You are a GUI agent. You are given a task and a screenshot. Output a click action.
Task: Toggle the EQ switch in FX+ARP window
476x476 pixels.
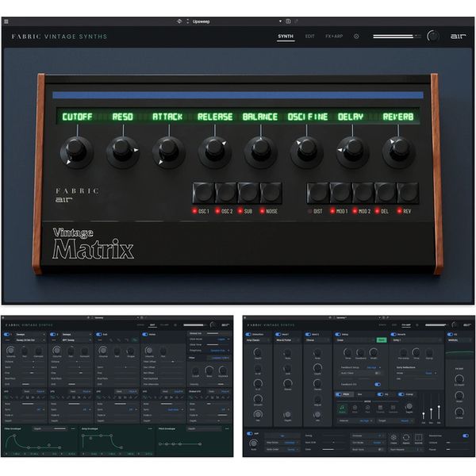click(x=450, y=335)
